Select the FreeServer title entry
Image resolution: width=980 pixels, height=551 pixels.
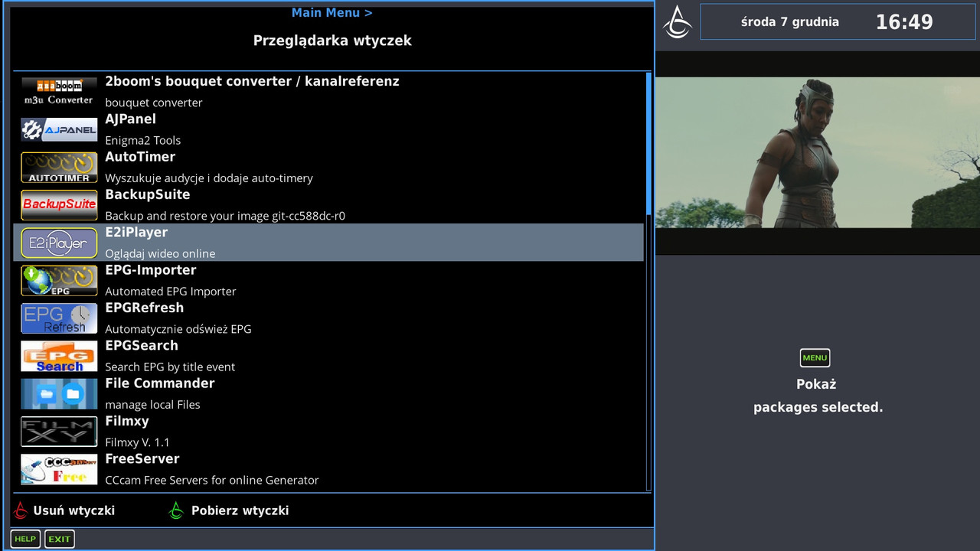pyautogui.click(x=142, y=458)
